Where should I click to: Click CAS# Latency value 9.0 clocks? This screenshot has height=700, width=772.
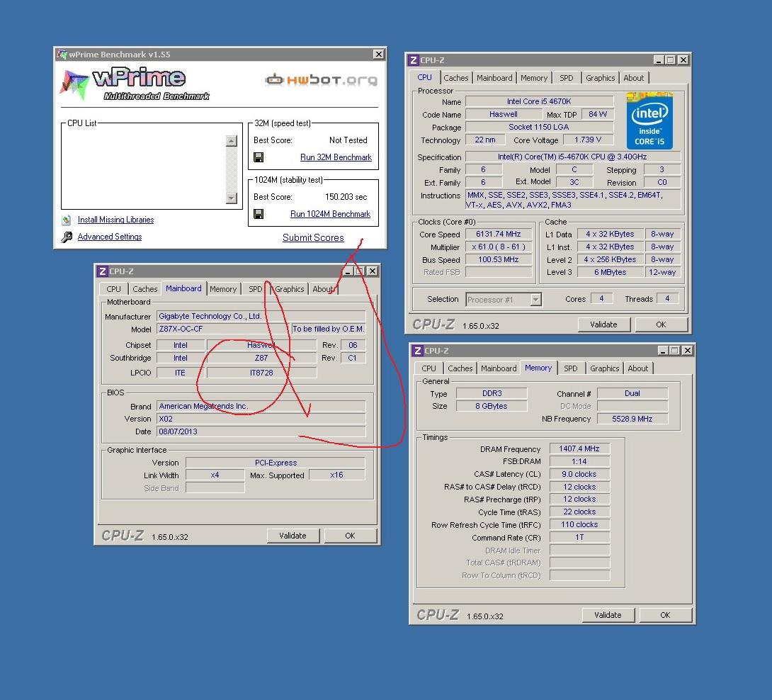click(x=579, y=475)
